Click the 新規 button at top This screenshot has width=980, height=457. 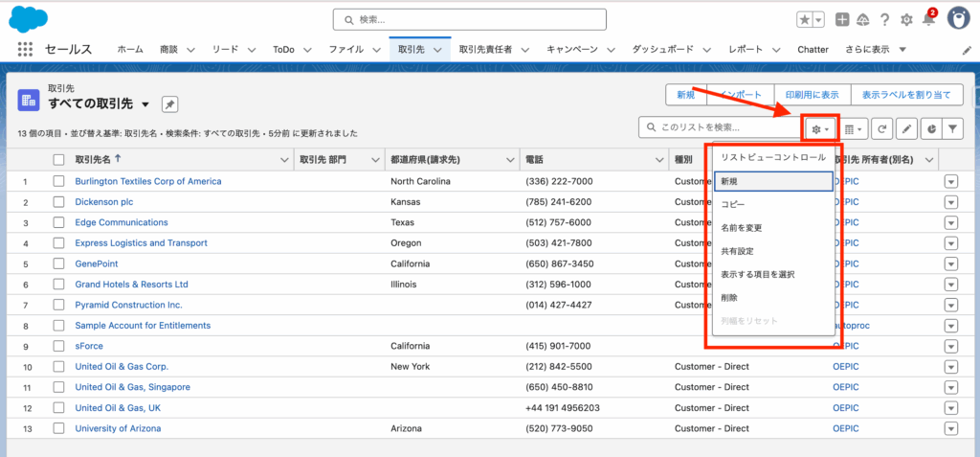tap(685, 95)
